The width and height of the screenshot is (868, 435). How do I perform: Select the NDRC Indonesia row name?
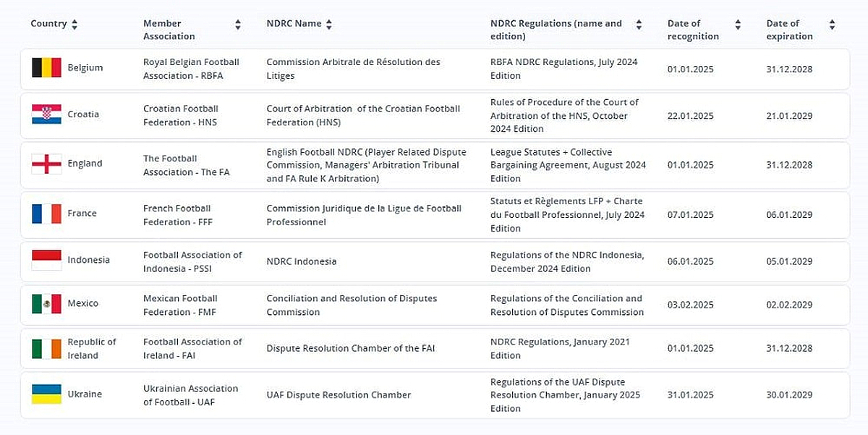(301, 261)
